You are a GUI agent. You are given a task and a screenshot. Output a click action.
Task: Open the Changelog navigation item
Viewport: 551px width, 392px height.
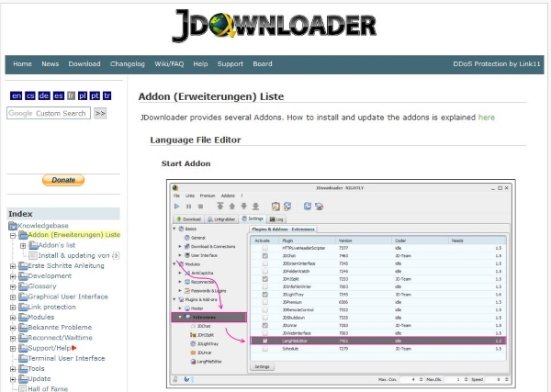(x=128, y=64)
